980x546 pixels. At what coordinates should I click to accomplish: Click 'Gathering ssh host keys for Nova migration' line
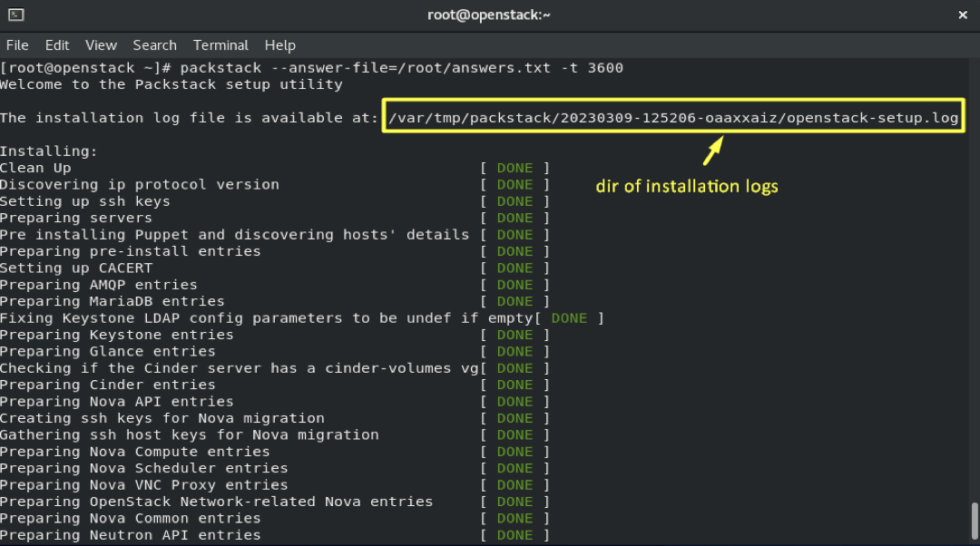coord(190,434)
